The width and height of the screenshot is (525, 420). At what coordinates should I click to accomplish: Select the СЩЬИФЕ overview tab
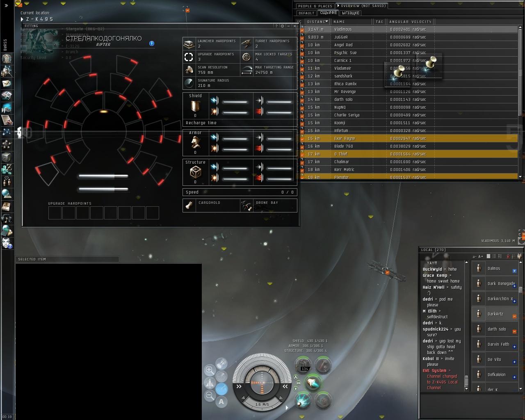[328, 13]
